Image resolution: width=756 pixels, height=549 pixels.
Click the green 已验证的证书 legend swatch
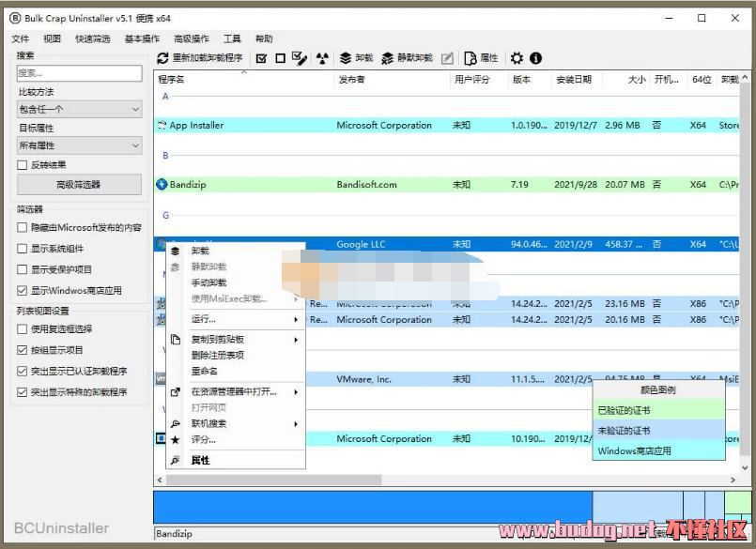tap(658, 411)
